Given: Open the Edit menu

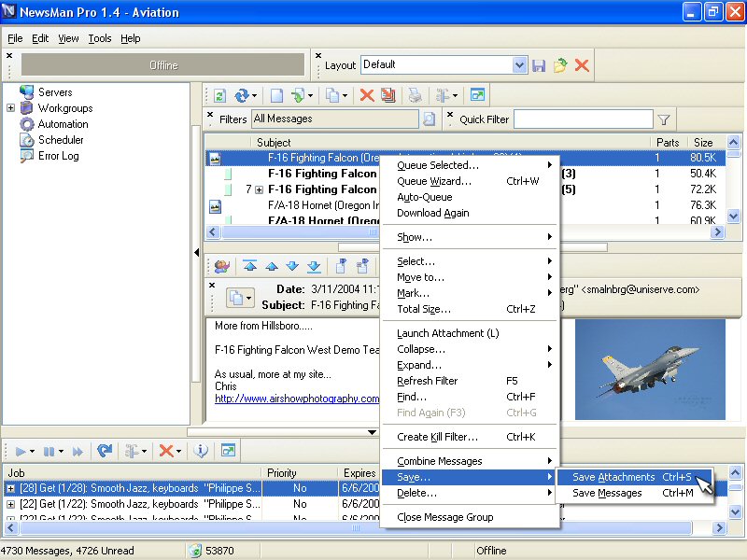Looking at the screenshot, I should [40, 38].
